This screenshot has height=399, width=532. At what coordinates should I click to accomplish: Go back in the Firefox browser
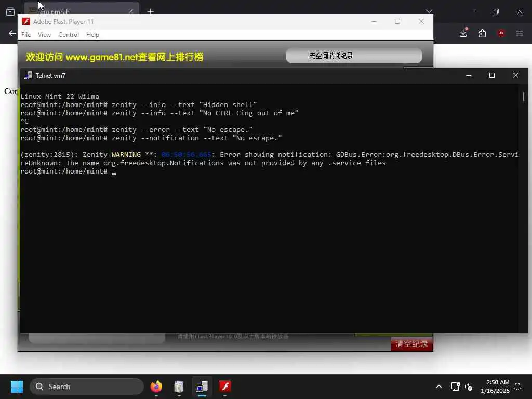[12, 33]
